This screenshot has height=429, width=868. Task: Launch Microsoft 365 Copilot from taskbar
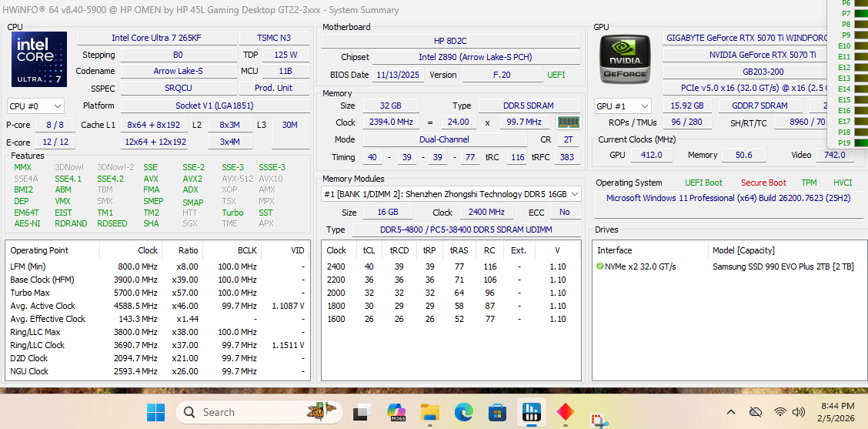click(396, 412)
